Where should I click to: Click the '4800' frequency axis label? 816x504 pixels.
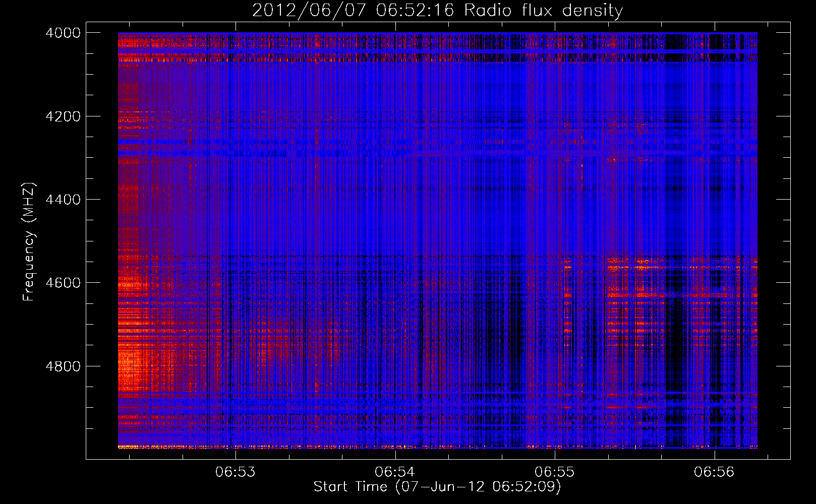(63, 366)
